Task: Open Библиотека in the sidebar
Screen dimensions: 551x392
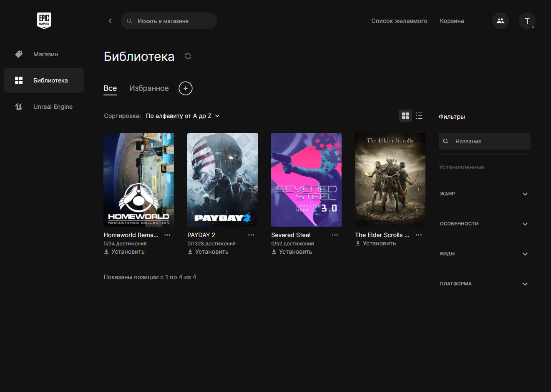Action: (x=44, y=80)
